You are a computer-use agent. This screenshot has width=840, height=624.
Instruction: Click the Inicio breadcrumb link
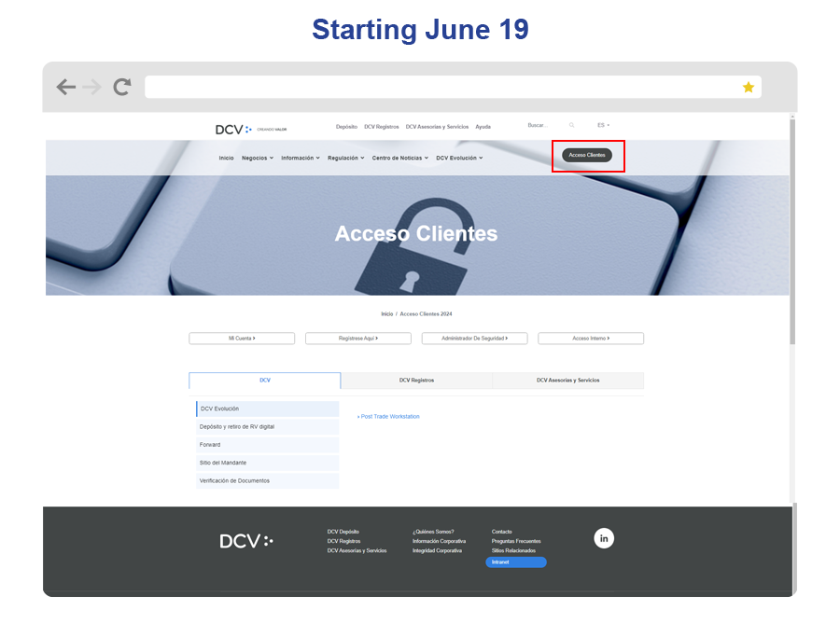pos(386,314)
